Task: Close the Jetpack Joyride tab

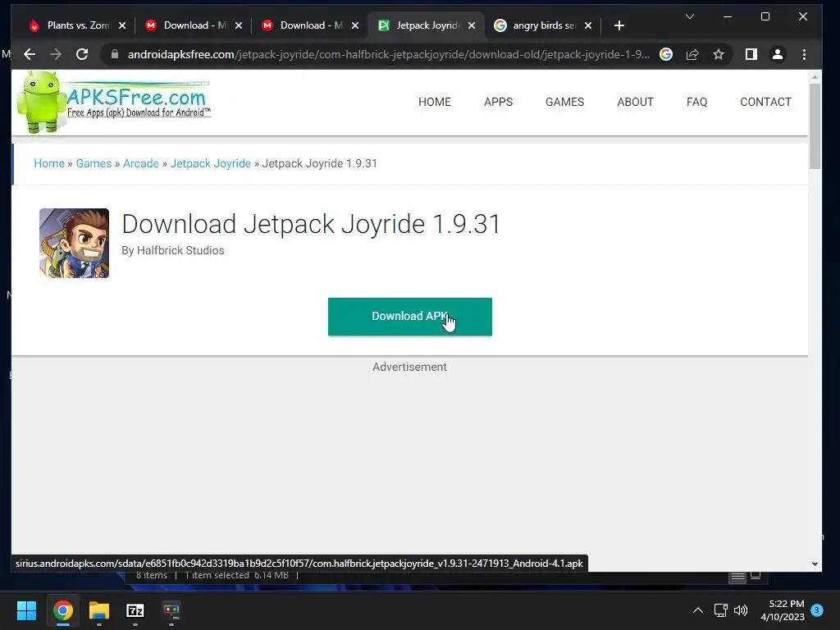Action: [472, 25]
